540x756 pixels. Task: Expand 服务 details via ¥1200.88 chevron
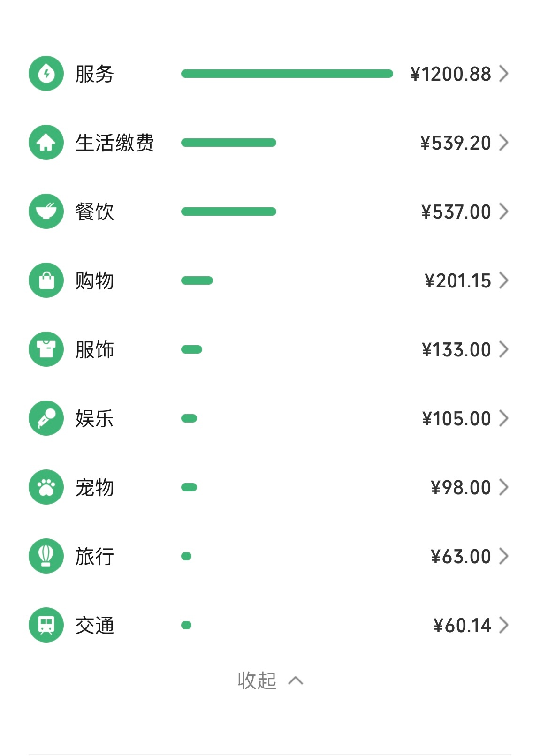pos(503,74)
